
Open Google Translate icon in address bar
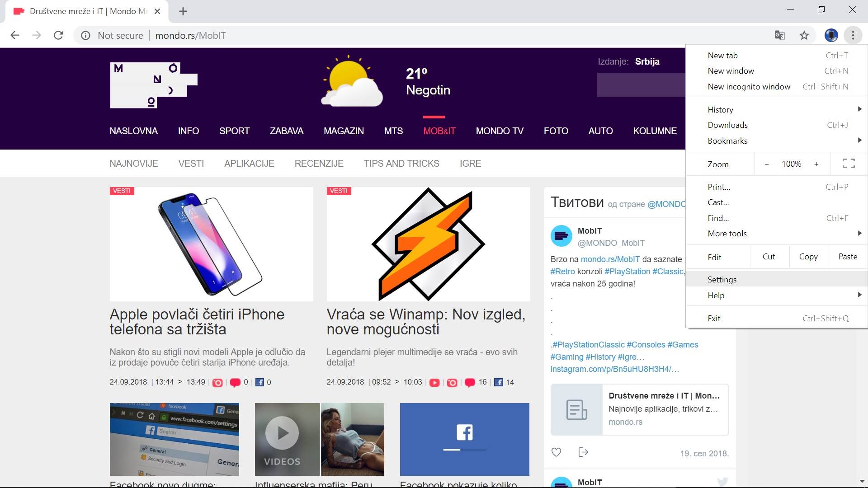[x=779, y=35]
